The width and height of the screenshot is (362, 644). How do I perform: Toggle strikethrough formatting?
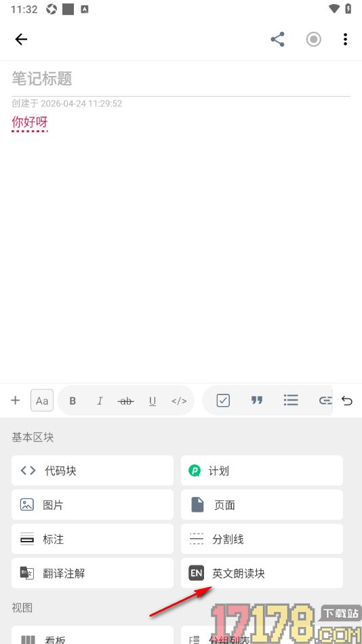(125, 401)
